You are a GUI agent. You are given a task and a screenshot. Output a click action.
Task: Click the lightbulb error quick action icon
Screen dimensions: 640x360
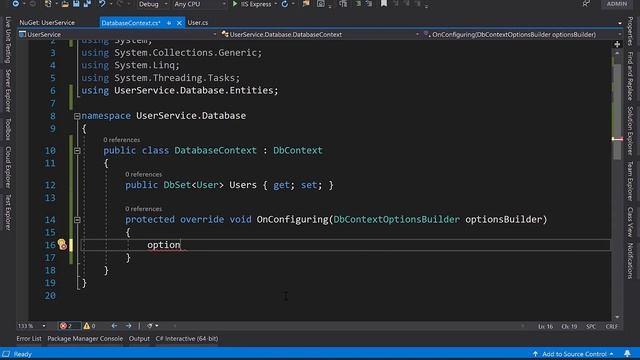[62, 244]
